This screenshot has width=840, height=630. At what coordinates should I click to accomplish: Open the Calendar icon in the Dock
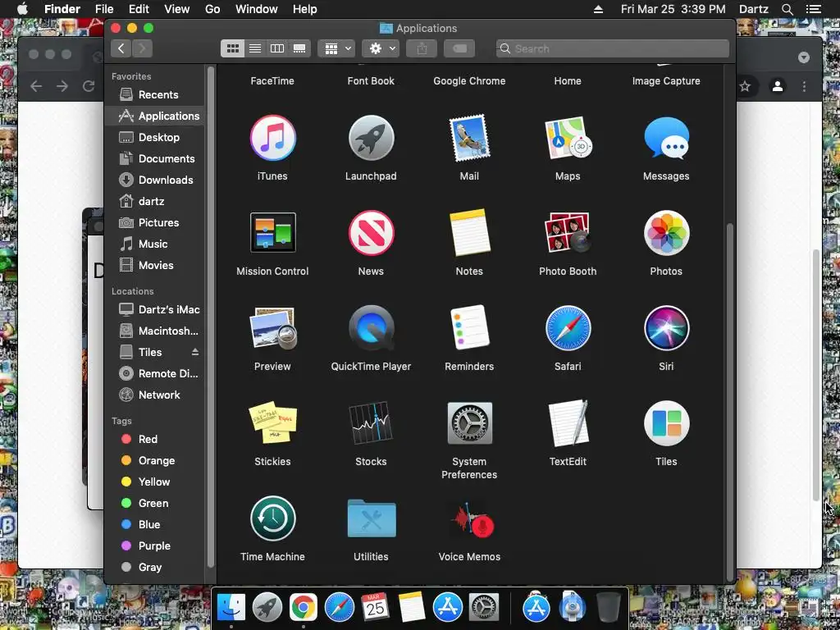[375, 608]
